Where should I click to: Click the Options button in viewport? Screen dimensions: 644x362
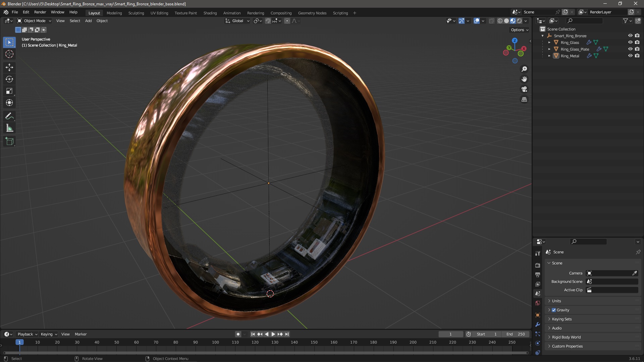(519, 30)
